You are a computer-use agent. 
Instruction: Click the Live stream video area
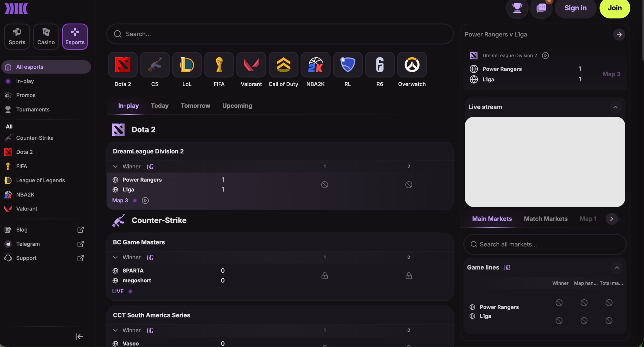545,162
